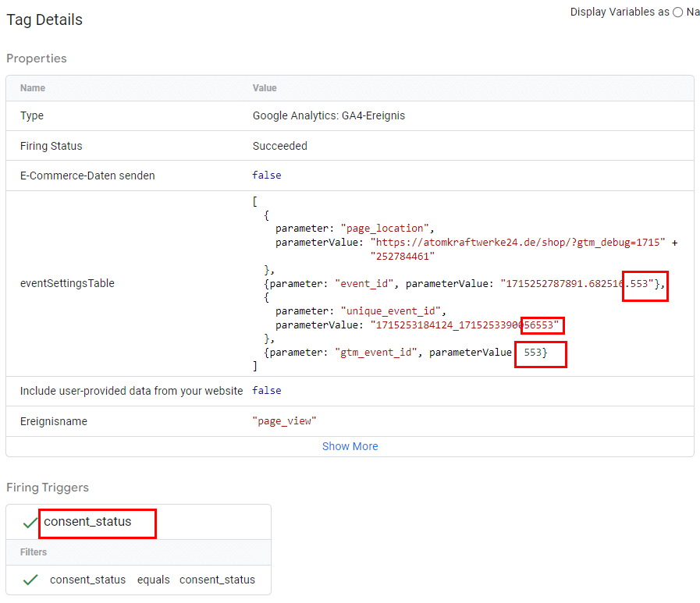Click the Show More link
The height and width of the screenshot is (603, 700).
pyautogui.click(x=350, y=446)
